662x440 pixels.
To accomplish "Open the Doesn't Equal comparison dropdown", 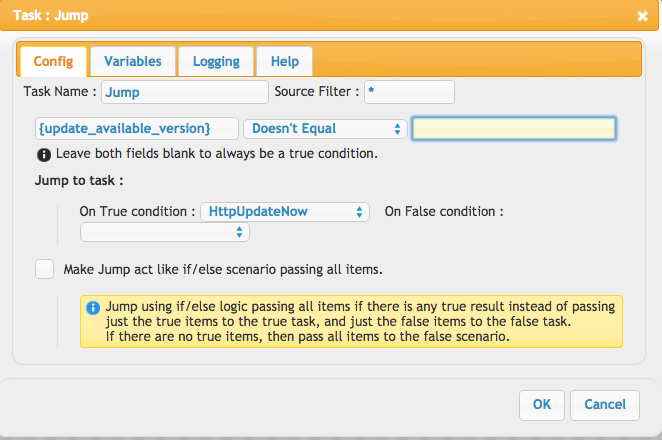I will pos(325,129).
